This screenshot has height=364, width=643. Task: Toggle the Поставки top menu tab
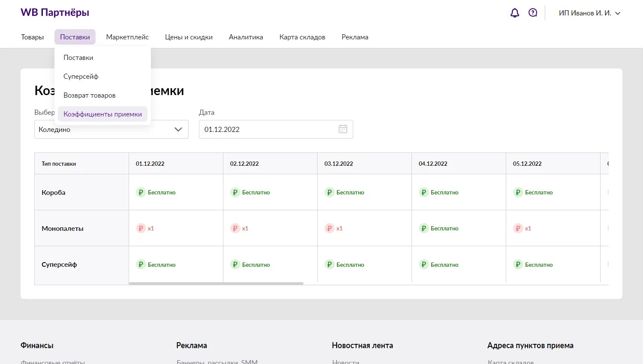click(75, 37)
